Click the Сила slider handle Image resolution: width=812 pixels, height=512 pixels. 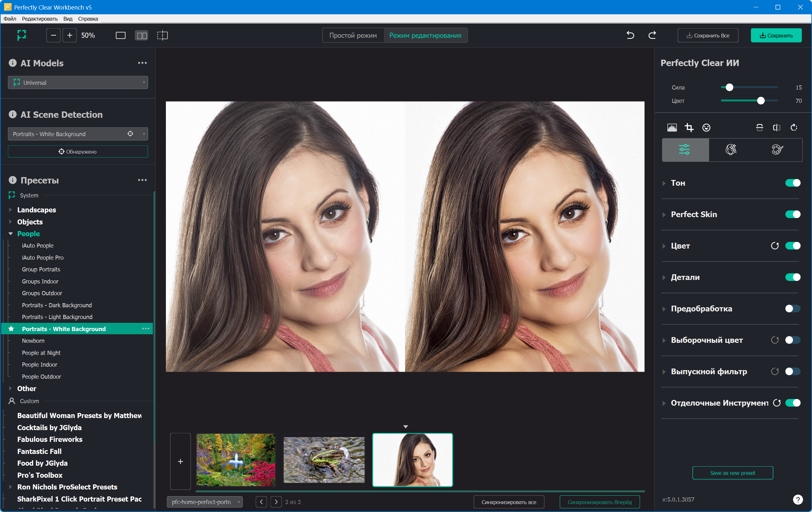[x=729, y=87]
